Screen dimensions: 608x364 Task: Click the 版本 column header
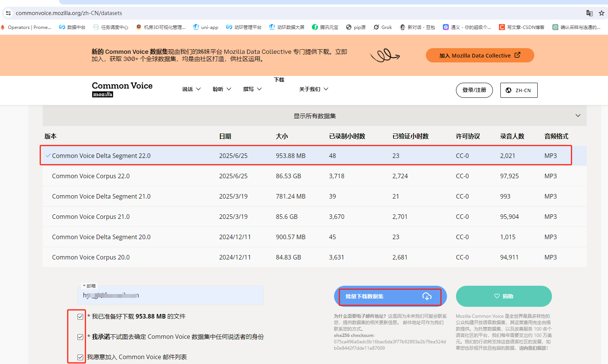coord(50,136)
